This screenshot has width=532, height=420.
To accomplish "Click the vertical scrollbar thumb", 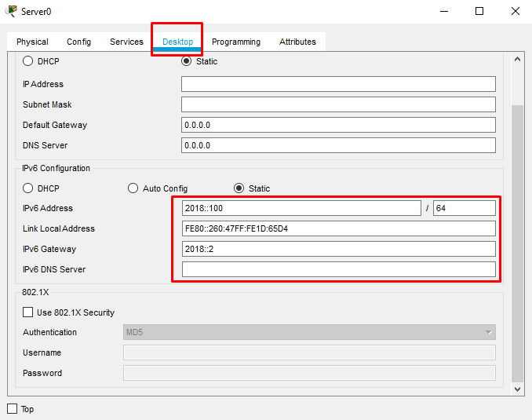I will [x=517, y=243].
